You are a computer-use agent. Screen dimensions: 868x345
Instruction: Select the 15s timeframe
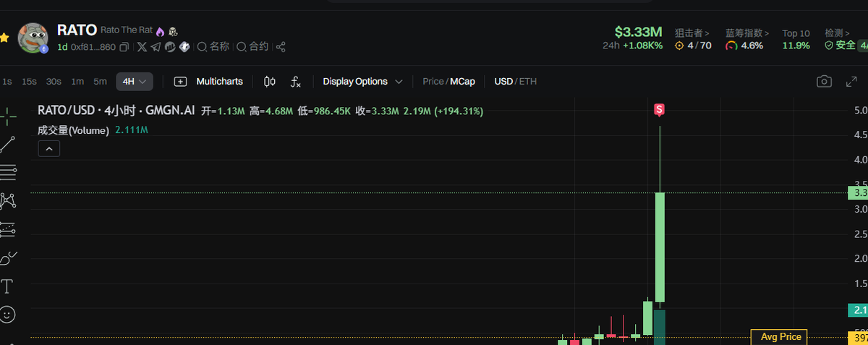pos(29,82)
